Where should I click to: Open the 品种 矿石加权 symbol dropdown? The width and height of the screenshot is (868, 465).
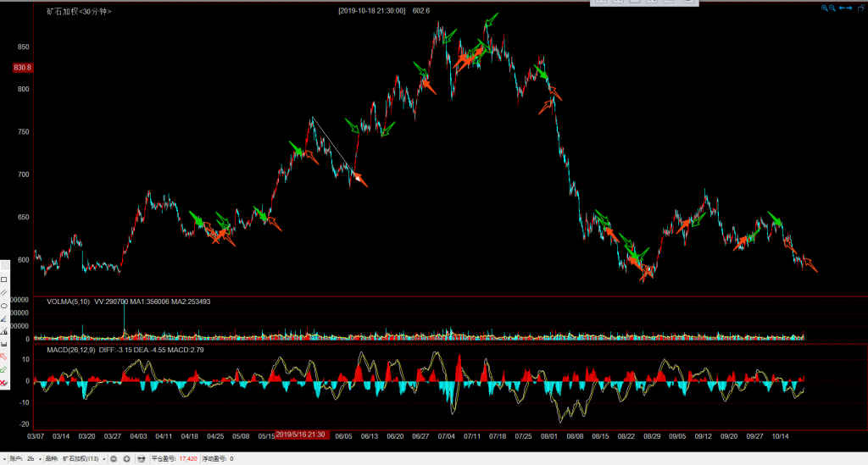[103, 458]
